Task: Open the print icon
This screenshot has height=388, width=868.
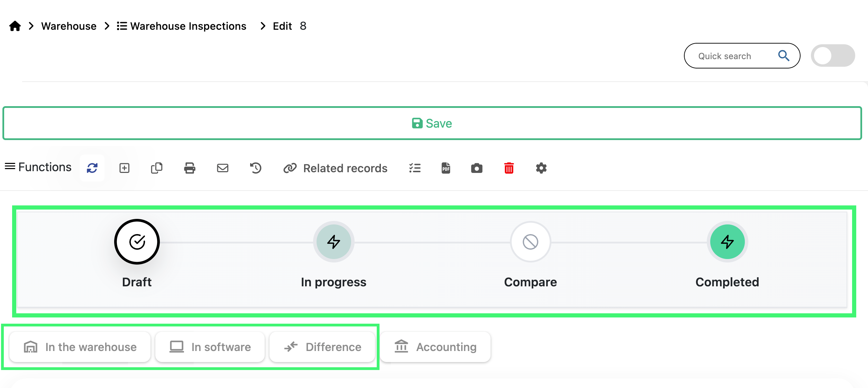Action: [189, 168]
